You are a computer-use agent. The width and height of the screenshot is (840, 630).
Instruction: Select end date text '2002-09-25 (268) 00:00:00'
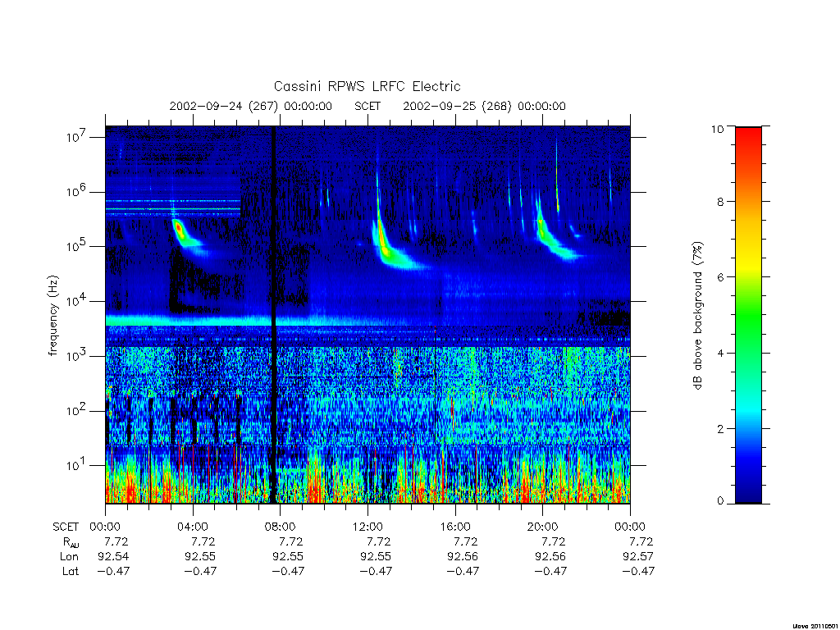[x=484, y=106]
